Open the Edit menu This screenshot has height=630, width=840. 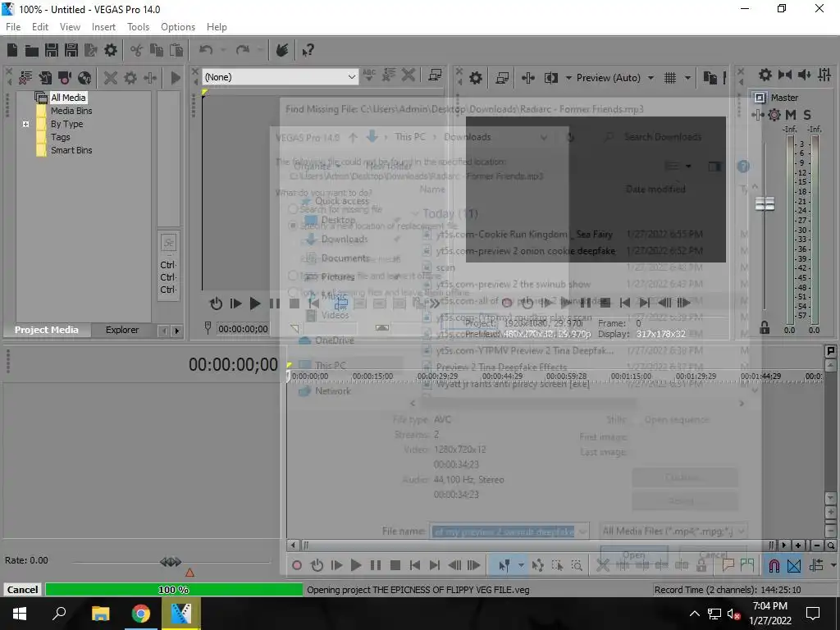point(40,27)
